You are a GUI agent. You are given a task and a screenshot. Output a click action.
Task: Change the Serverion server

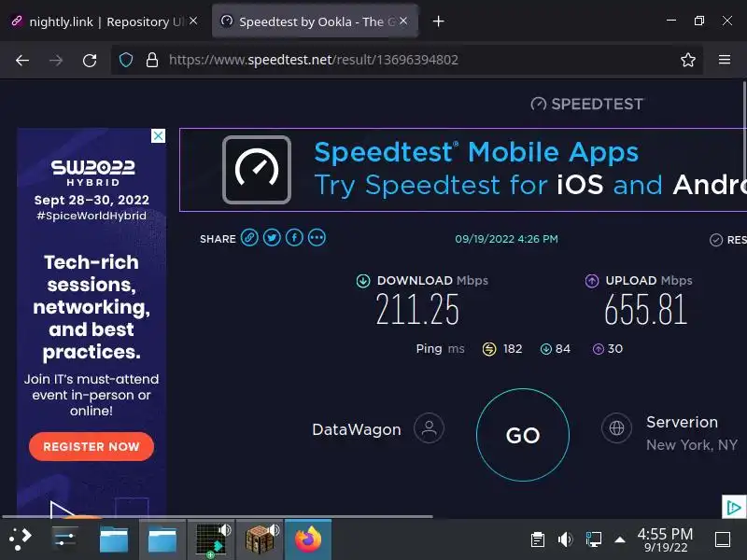coord(683,423)
